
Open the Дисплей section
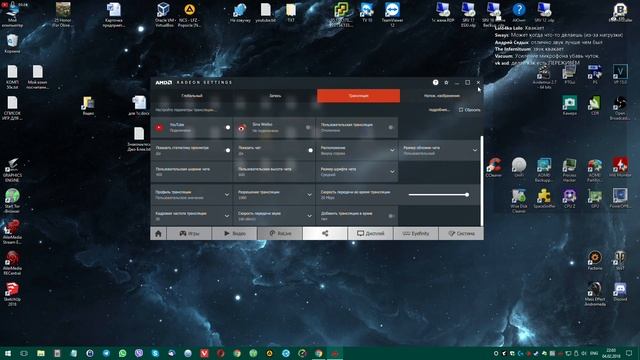tap(370, 233)
